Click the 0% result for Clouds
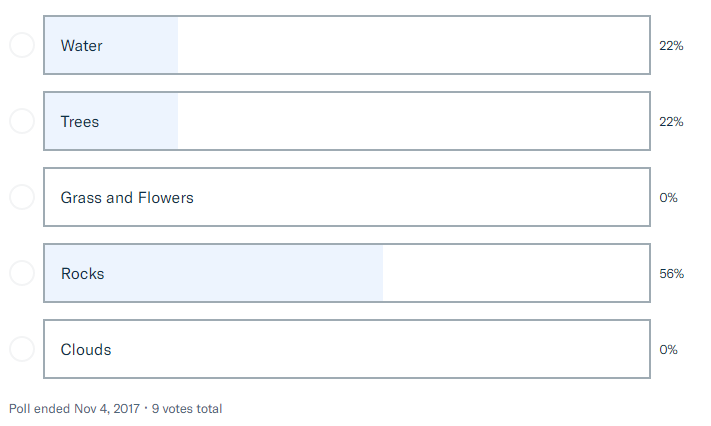The image size is (711, 426). click(668, 350)
